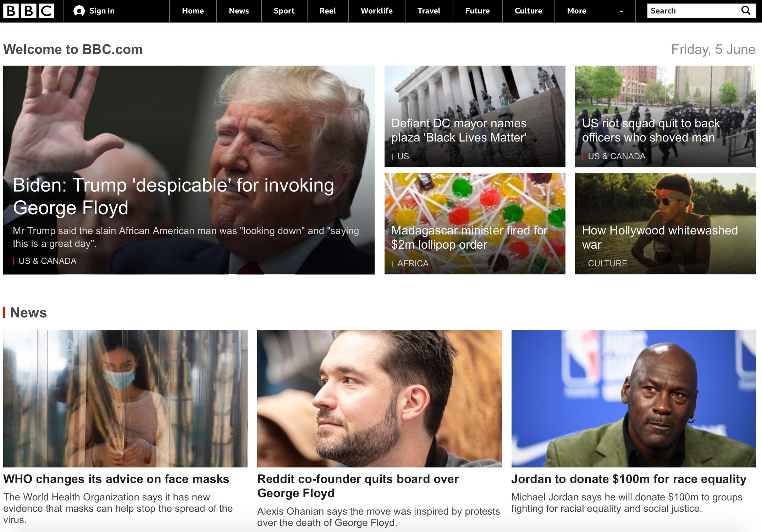The width and height of the screenshot is (762, 532).
Task: Open the Culture navigation item
Action: pos(528,11)
